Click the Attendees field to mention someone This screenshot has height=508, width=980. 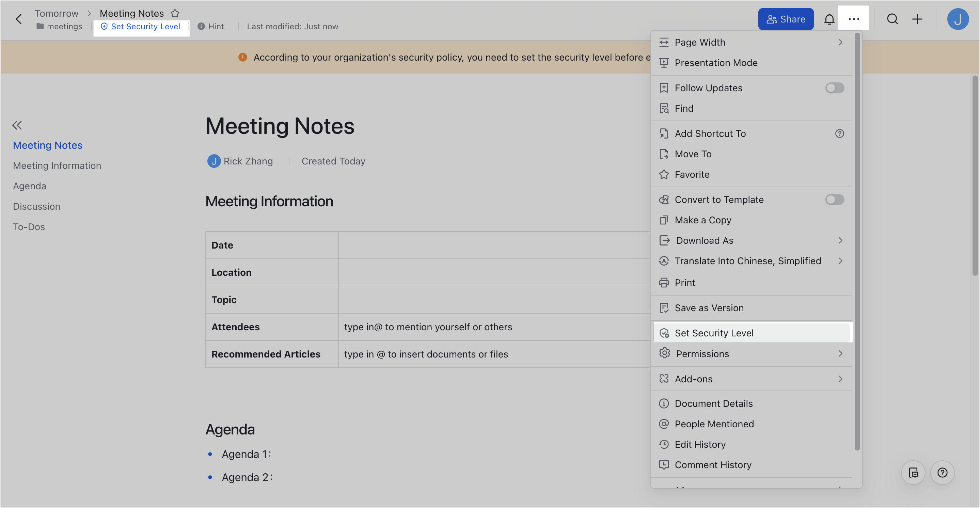428,327
